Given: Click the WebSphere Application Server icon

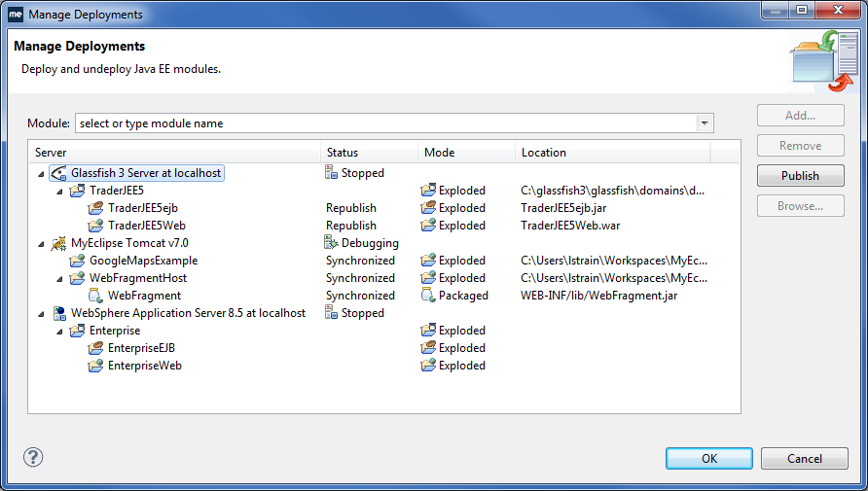Looking at the screenshot, I should coord(58,313).
